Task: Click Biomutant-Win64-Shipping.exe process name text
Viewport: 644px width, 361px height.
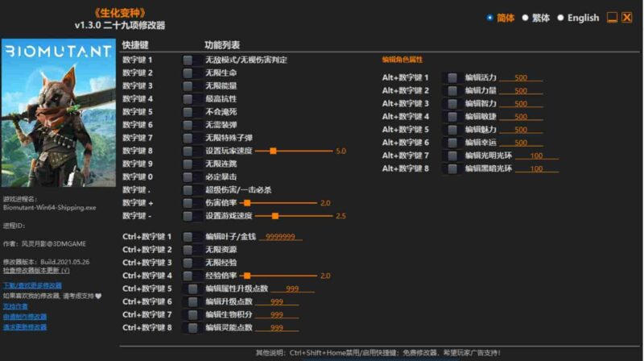Action: pos(49,208)
